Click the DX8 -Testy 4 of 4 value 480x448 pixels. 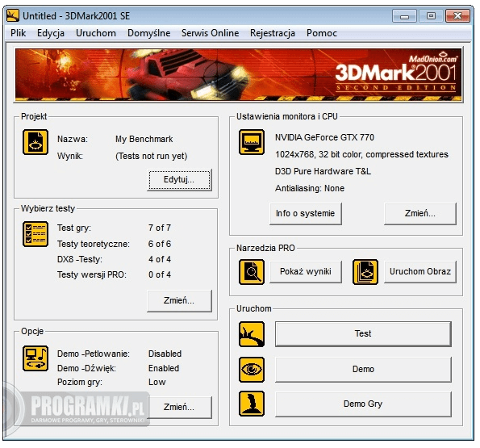tap(160, 259)
